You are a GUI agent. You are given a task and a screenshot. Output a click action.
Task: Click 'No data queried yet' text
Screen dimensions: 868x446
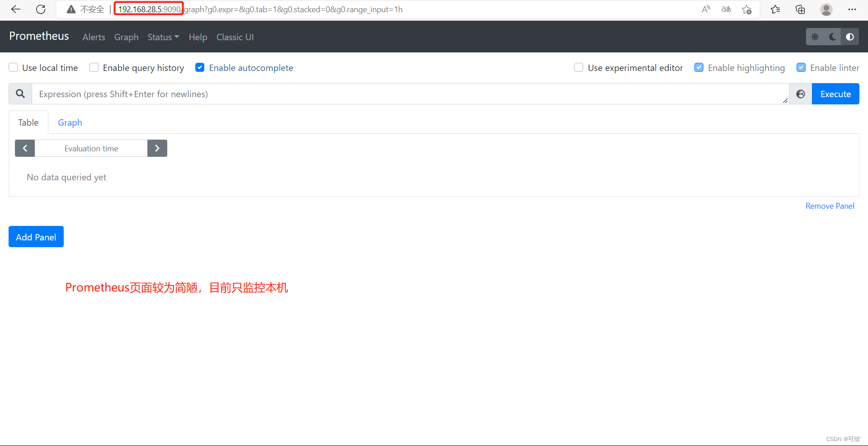pos(66,177)
